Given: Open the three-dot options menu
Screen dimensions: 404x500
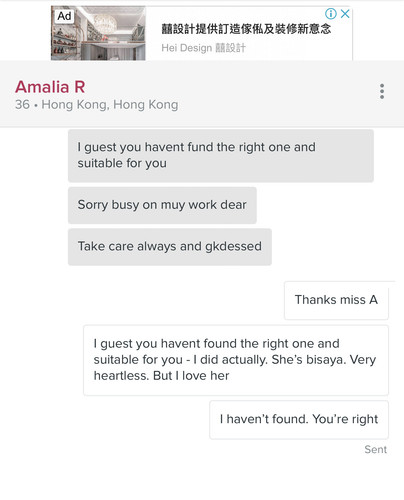Looking at the screenshot, I should coord(382,91).
